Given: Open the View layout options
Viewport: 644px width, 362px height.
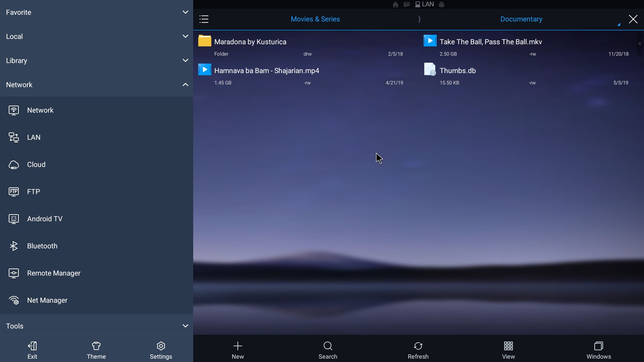Looking at the screenshot, I should [x=508, y=350].
